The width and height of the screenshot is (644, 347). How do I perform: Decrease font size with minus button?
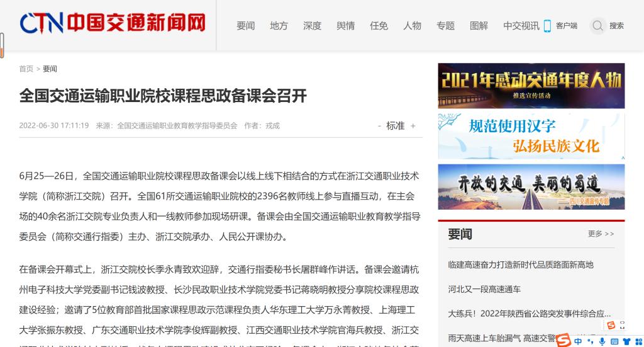379,126
